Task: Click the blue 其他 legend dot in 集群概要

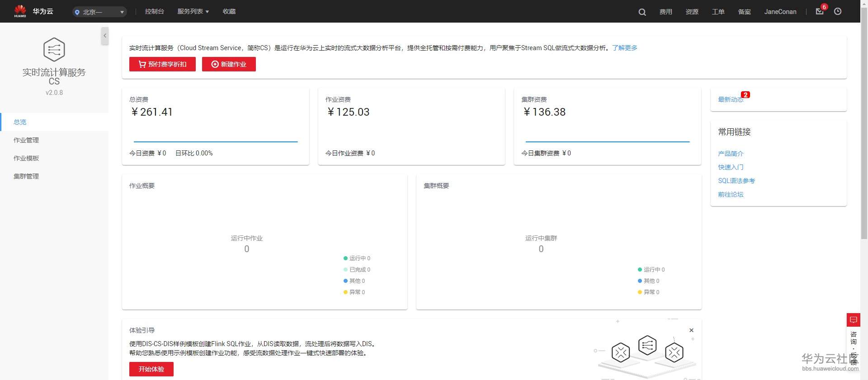Action: pyautogui.click(x=640, y=281)
